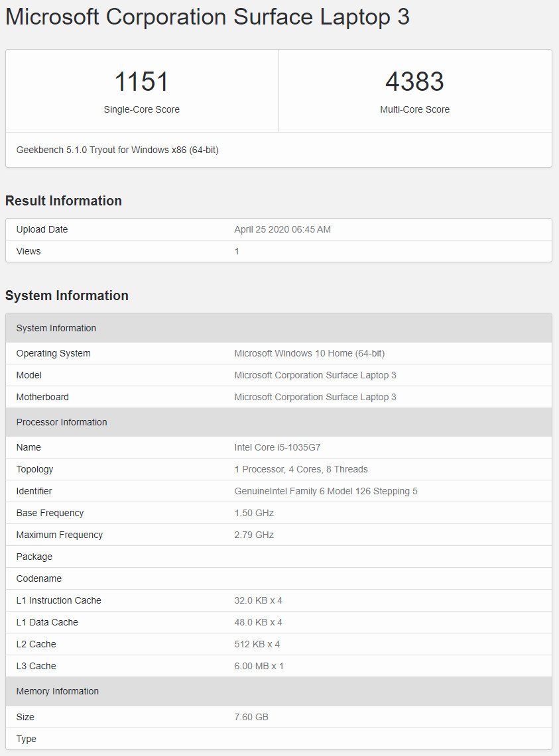Click the memory Type label
The image size is (559, 756).
click(x=26, y=739)
